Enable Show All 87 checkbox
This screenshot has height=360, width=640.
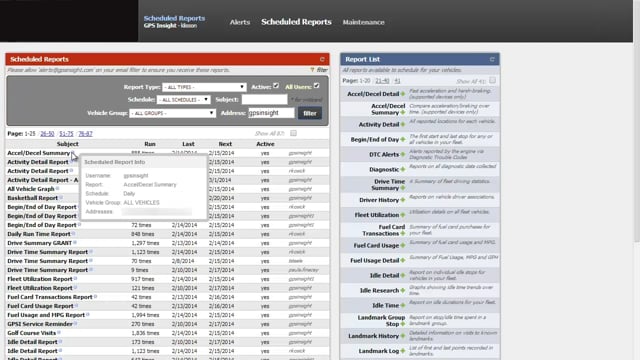(293, 133)
